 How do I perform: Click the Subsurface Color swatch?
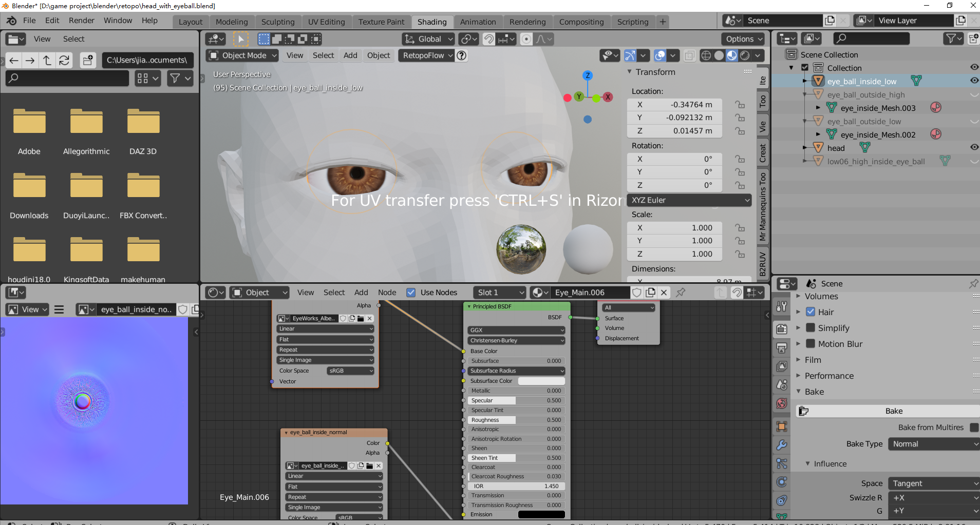[541, 381]
